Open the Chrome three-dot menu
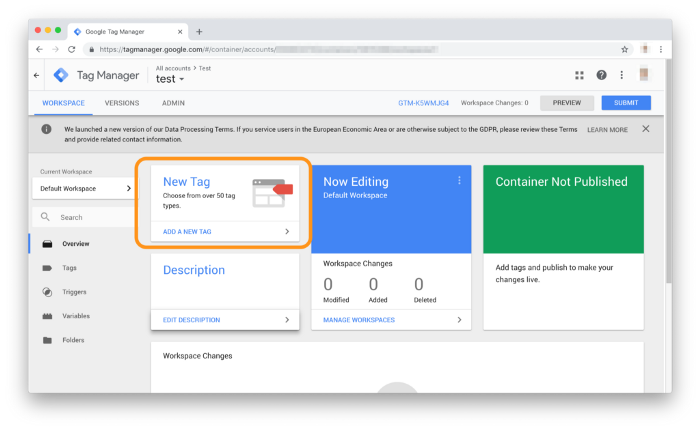The width and height of the screenshot is (700, 430). tap(661, 50)
